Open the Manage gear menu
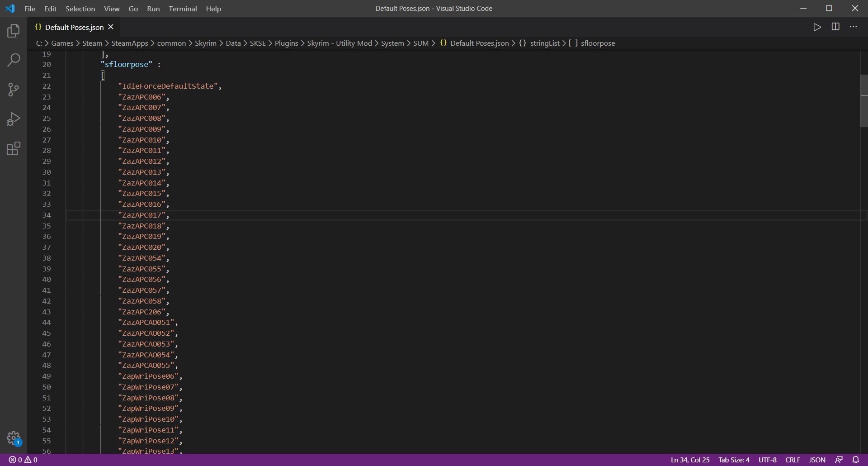The height and width of the screenshot is (466, 868). click(x=14, y=438)
